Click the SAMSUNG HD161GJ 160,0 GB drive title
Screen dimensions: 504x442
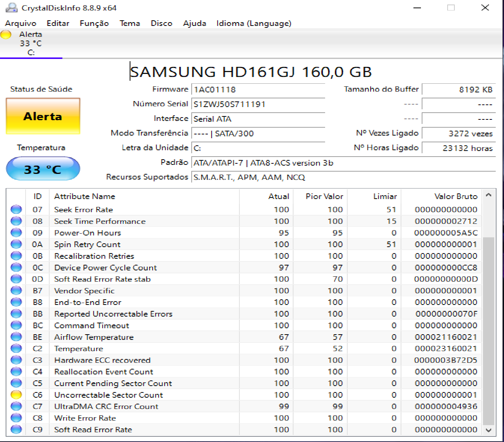click(251, 72)
